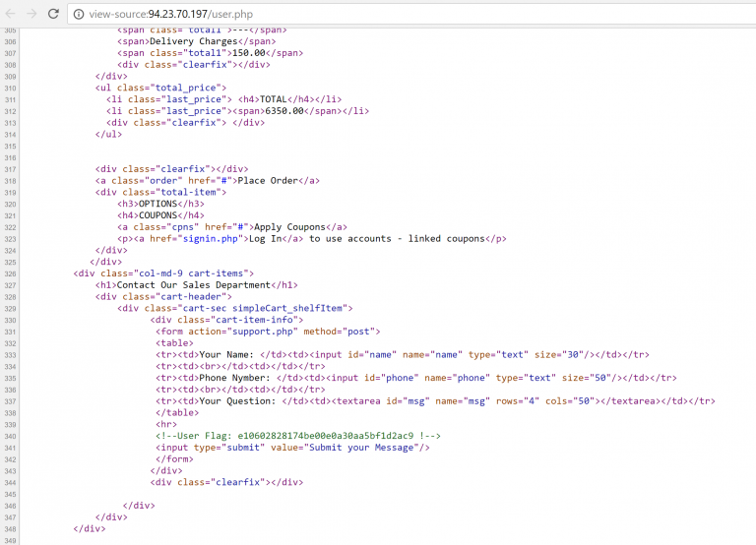The height and width of the screenshot is (545, 756).
Task: Click 'Your Question:' on line 337
Action: coord(237,401)
